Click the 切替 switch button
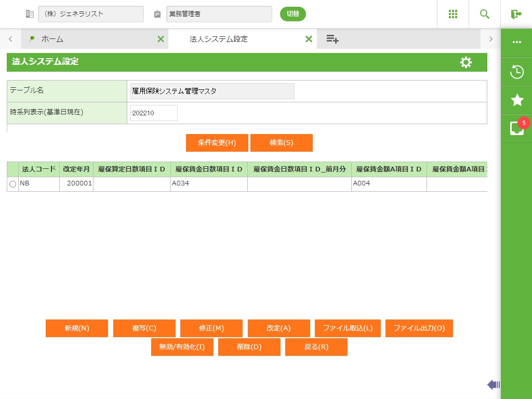This screenshot has width=532, height=399. click(292, 14)
